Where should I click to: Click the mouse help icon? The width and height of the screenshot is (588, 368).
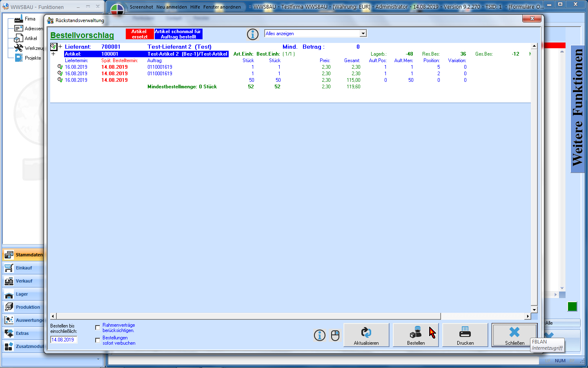[x=335, y=335]
